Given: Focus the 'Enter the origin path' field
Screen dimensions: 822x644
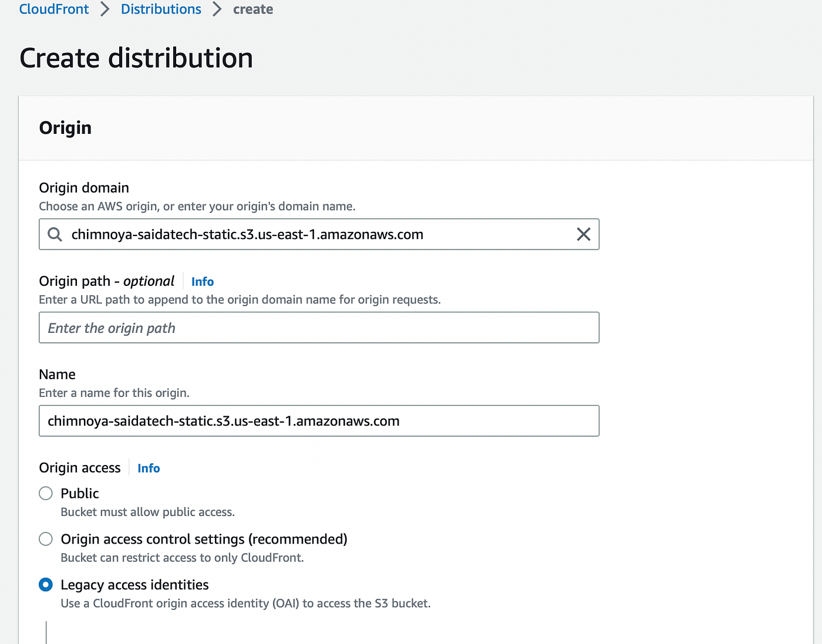Looking at the screenshot, I should 319,328.
